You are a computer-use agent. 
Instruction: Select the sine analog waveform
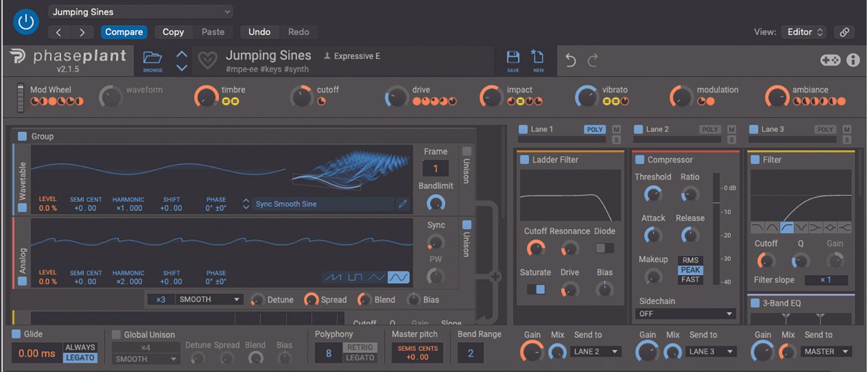pos(398,277)
